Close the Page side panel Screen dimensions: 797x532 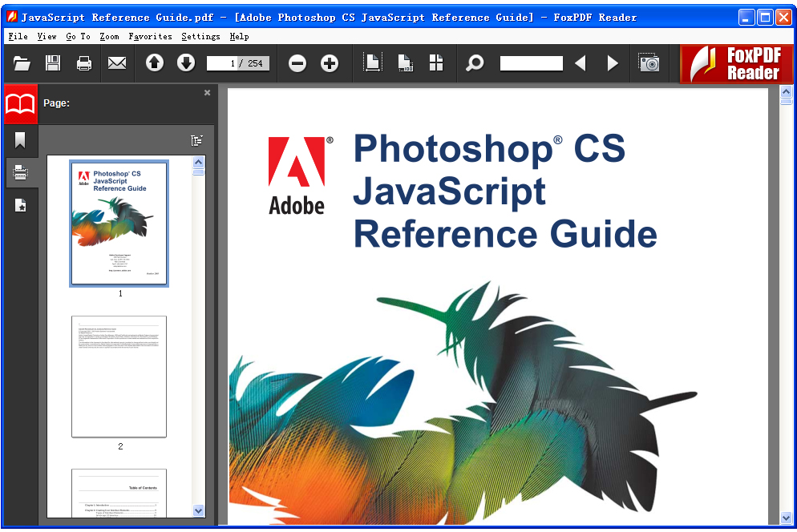[207, 92]
